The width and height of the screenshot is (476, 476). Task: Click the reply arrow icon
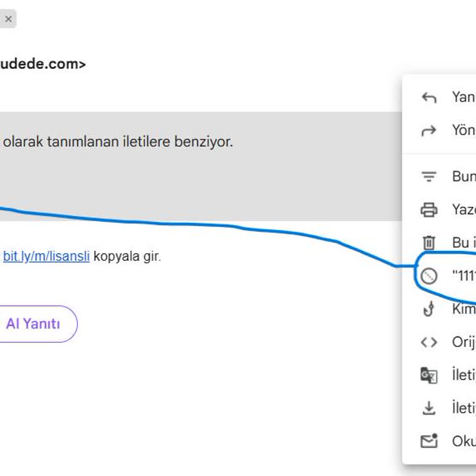[429, 97]
